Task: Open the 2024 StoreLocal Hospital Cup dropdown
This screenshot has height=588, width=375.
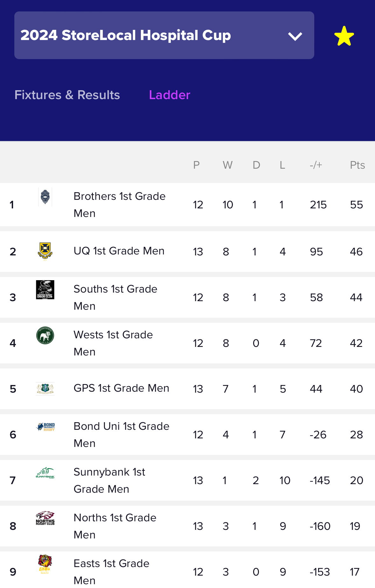Action: 164,35
